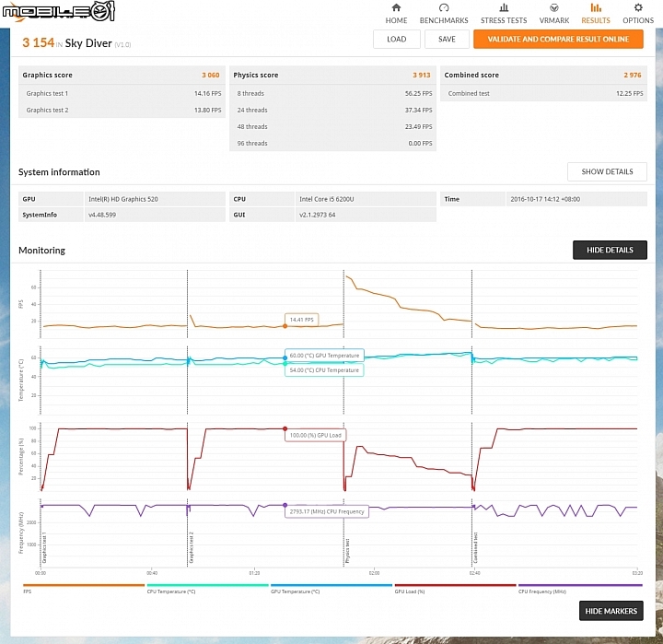Open the Home icon in navigation
This screenshot has width=663, height=644.
click(x=396, y=7)
